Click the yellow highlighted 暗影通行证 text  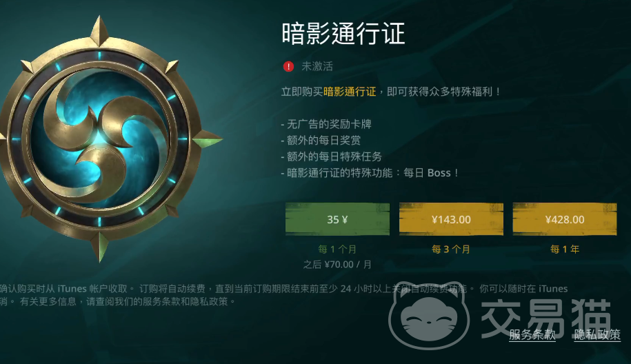coord(350,92)
